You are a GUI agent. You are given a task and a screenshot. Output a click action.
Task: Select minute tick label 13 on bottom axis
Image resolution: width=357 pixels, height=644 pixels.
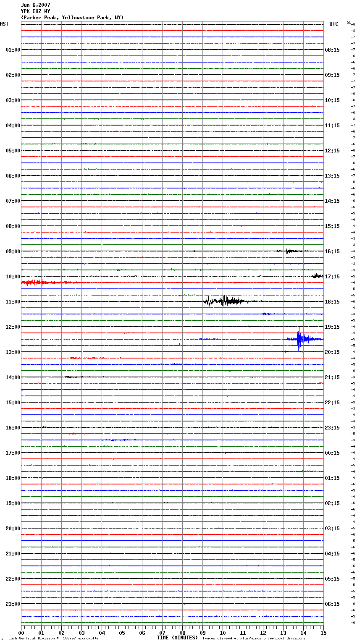tap(283, 633)
